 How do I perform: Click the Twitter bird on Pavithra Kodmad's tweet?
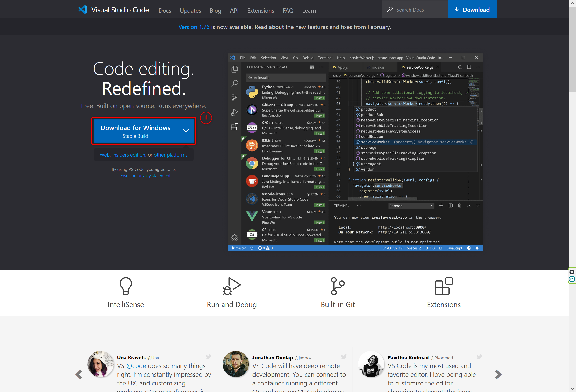[479, 357]
